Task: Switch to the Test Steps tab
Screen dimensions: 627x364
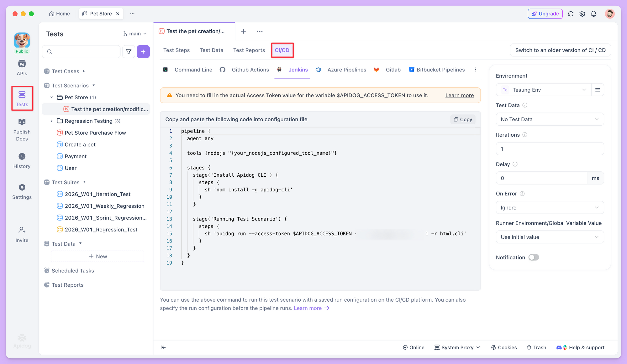Action: pos(177,50)
